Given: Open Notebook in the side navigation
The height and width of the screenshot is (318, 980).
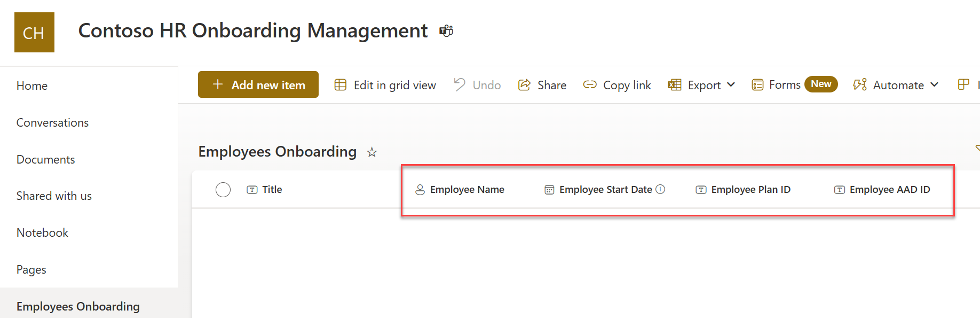Looking at the screenshot, I should click(x=42, y=233).
